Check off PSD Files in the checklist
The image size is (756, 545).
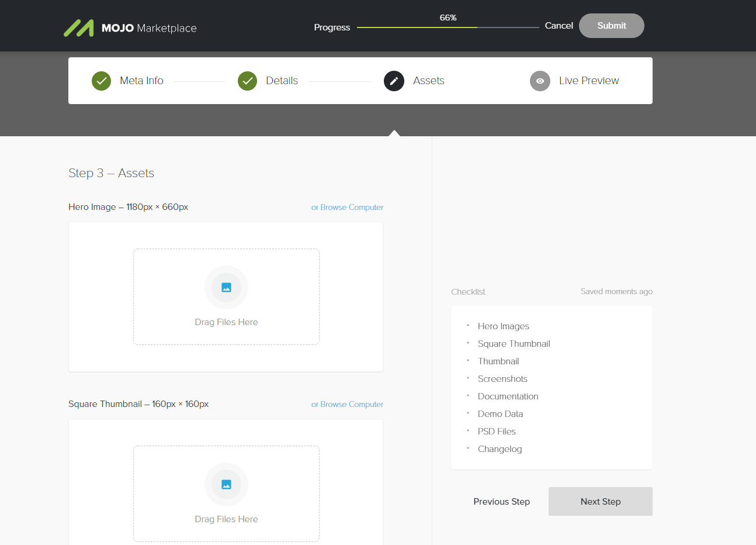point(496,431)
